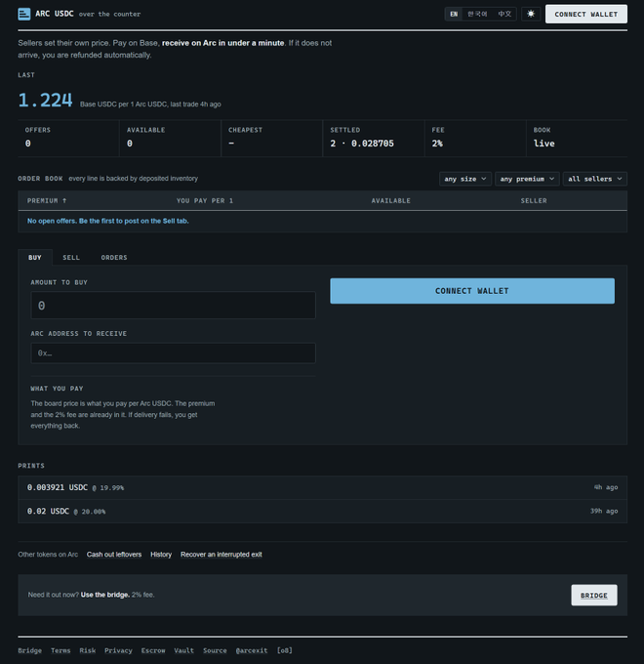Switch language to EN
Image resolution: width=644 pixels, height=664 pixels.
pos(454,14)
